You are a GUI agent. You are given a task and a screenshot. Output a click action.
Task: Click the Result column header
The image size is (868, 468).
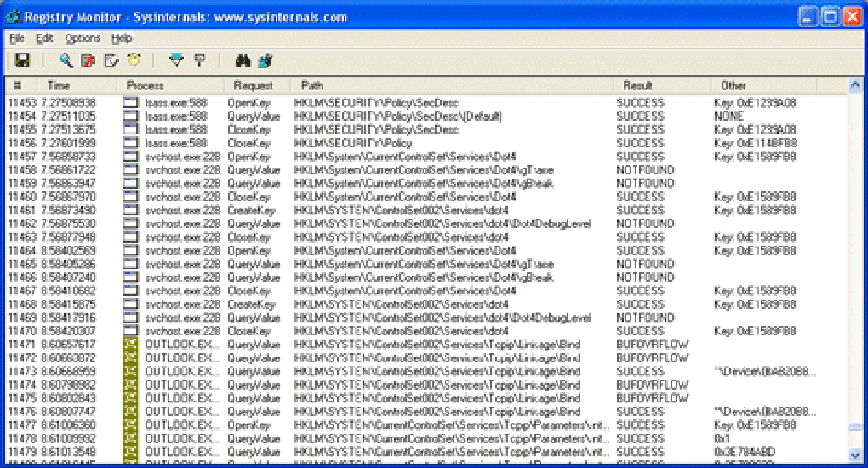663,86
